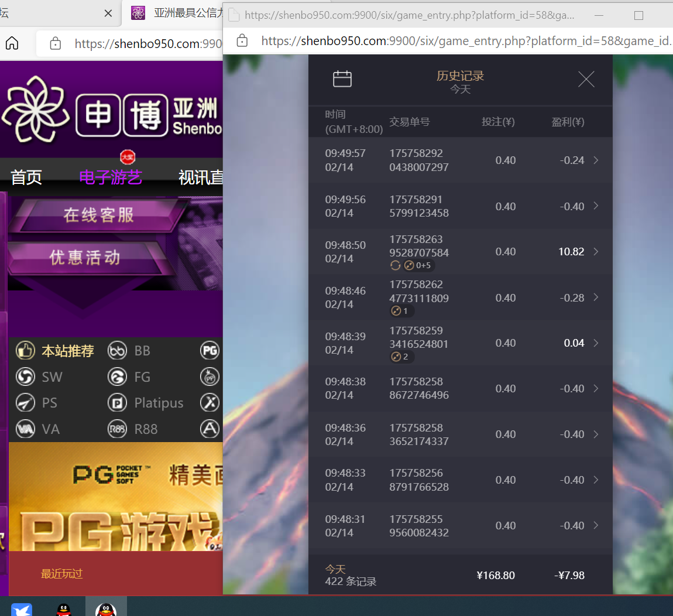
Task: Click transaction number 1757582920438007297
Action: tap(419, 160)
